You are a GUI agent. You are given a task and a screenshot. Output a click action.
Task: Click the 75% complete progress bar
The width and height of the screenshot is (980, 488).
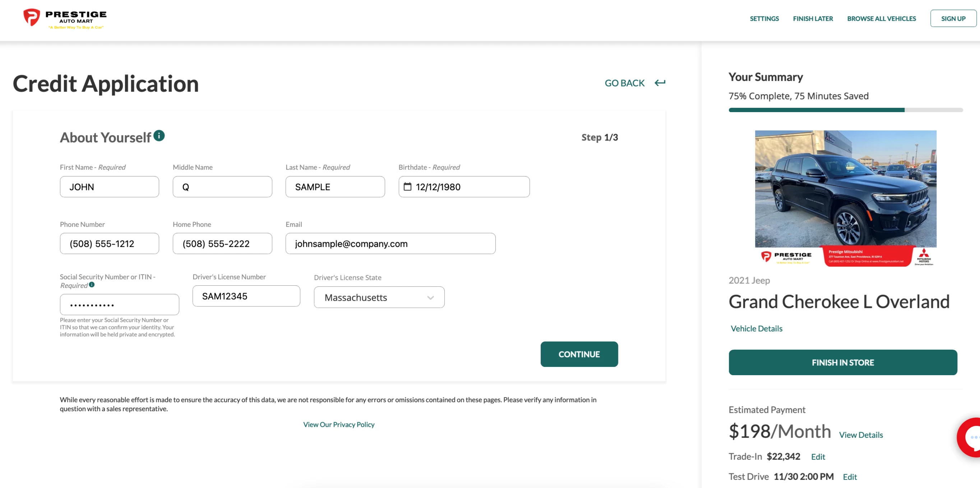click(845, 110)
